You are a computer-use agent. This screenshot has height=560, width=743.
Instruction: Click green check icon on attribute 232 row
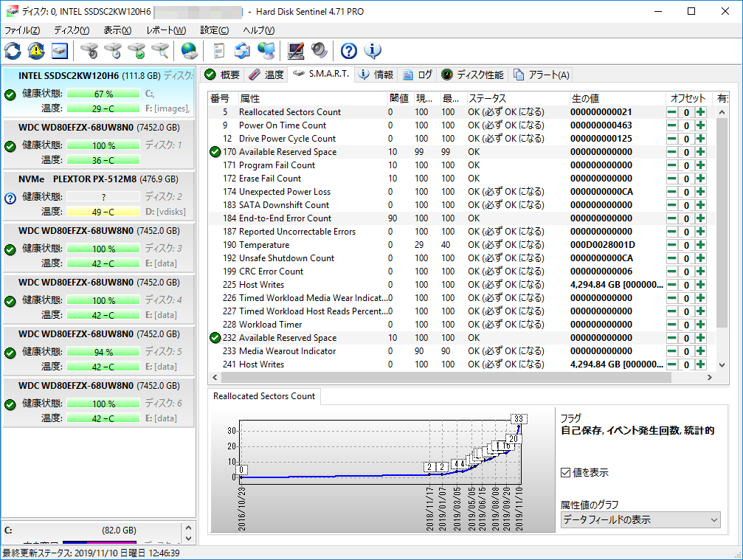tap(215, 338)
